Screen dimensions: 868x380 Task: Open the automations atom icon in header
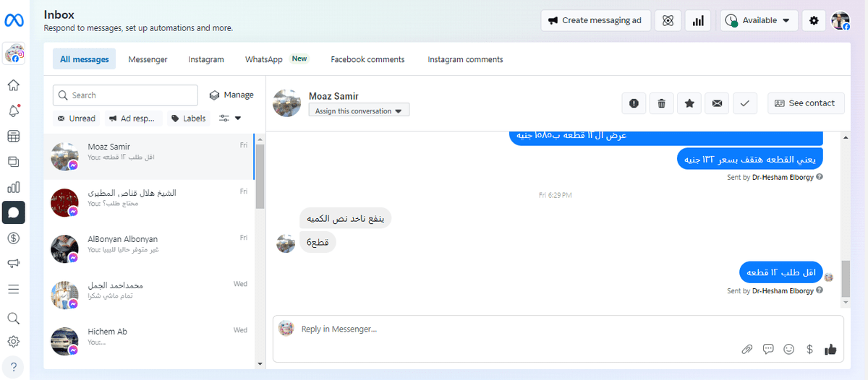pyautogui.click(x=668, y=21)
